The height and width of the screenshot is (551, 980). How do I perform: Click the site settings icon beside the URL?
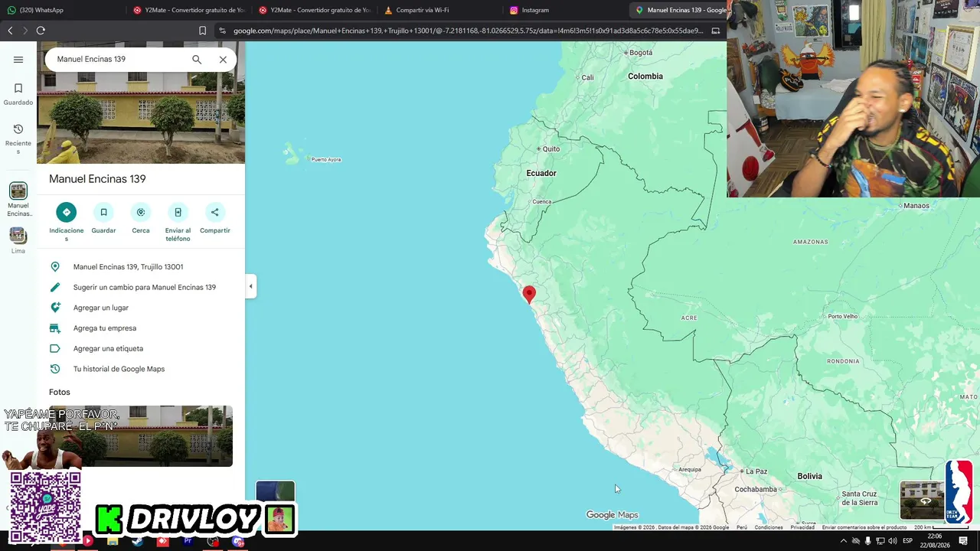pyautogui.click(x=222, y=31)
